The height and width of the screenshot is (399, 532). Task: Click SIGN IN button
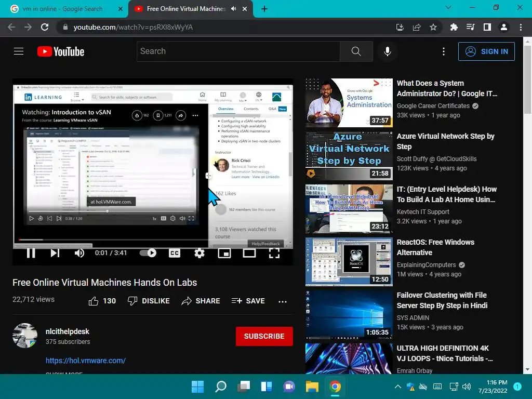pos(486,51)
